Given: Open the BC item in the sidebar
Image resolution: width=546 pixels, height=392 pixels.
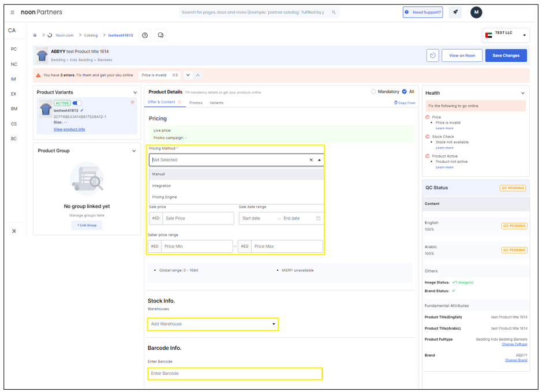Looking at the screenshot, I should point(14,139).
